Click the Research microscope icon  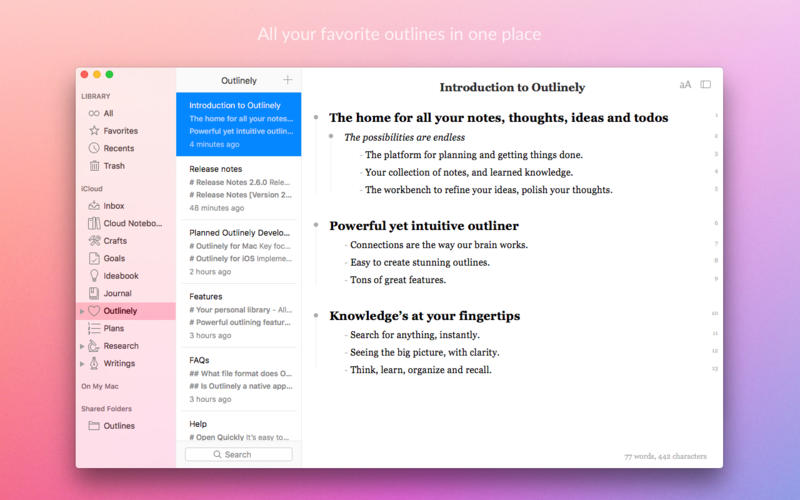click(x=94, y=346)
